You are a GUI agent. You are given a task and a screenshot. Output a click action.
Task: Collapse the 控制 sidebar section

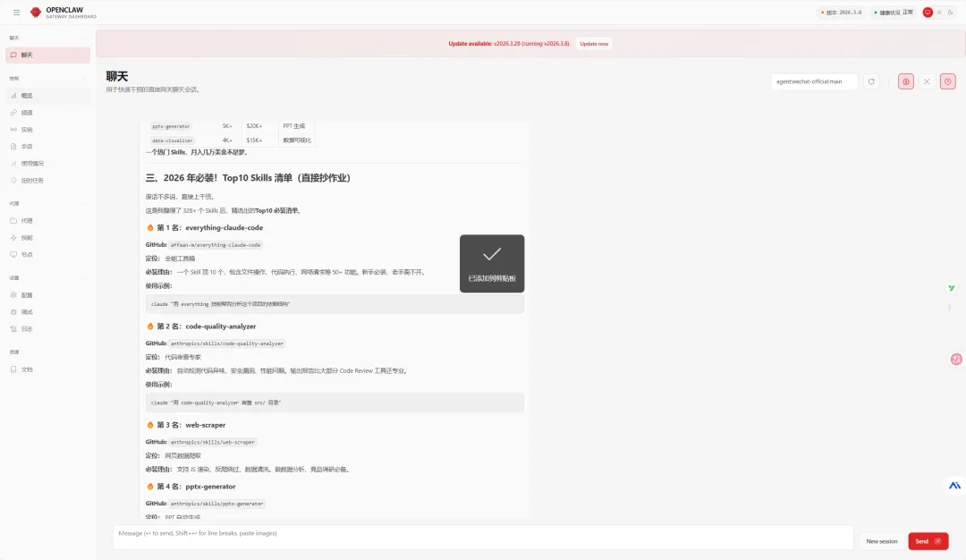pyautogui.click(x=48, y=78)
